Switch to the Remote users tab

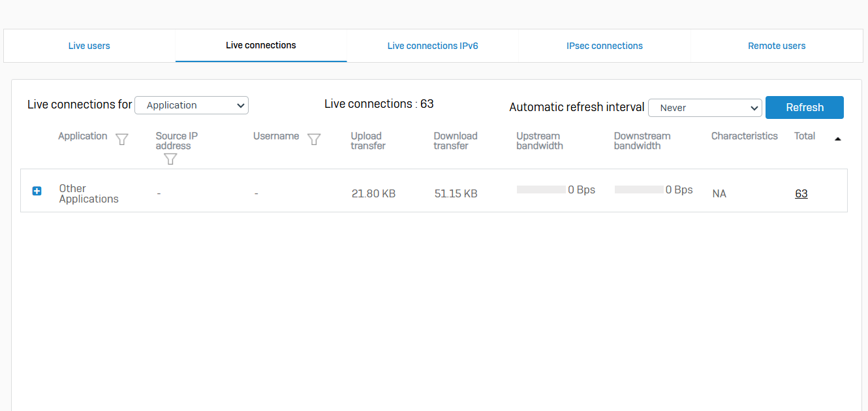(777, 46)
